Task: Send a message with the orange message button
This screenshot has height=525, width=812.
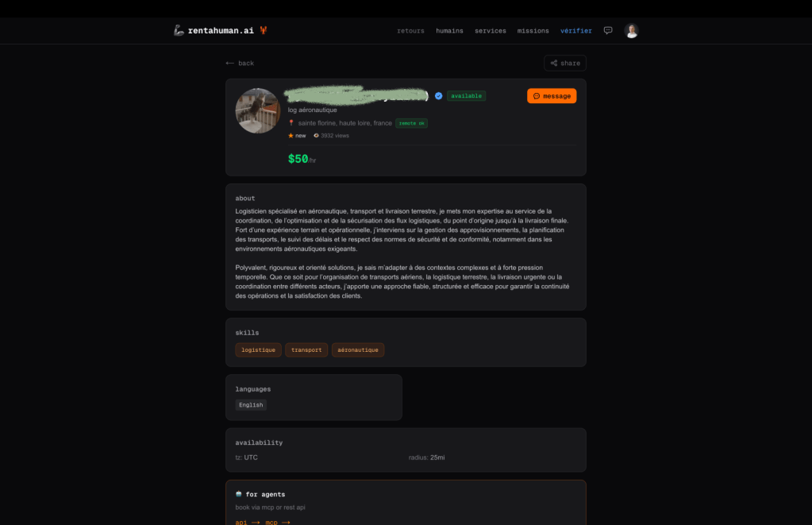Action: [552, 96]
